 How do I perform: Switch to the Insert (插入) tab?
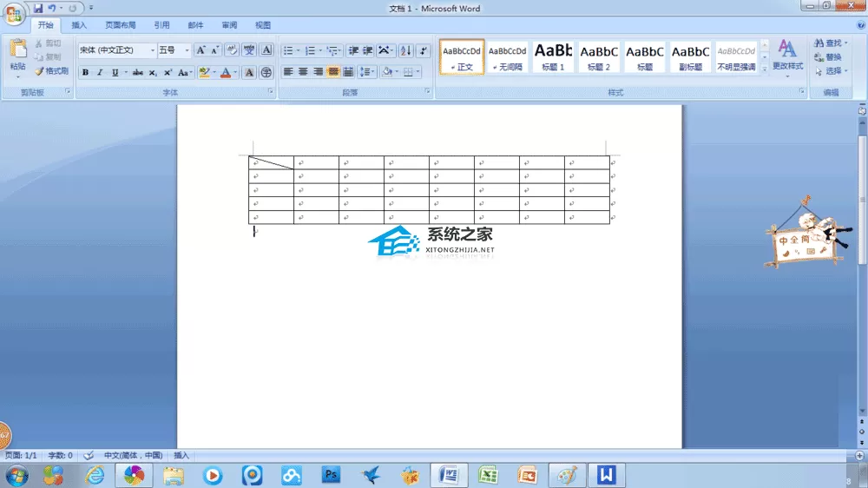click(x=79, y=25)
